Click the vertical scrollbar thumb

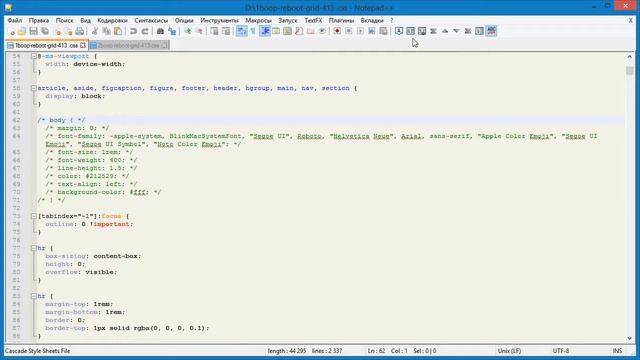tap(629, 70)
